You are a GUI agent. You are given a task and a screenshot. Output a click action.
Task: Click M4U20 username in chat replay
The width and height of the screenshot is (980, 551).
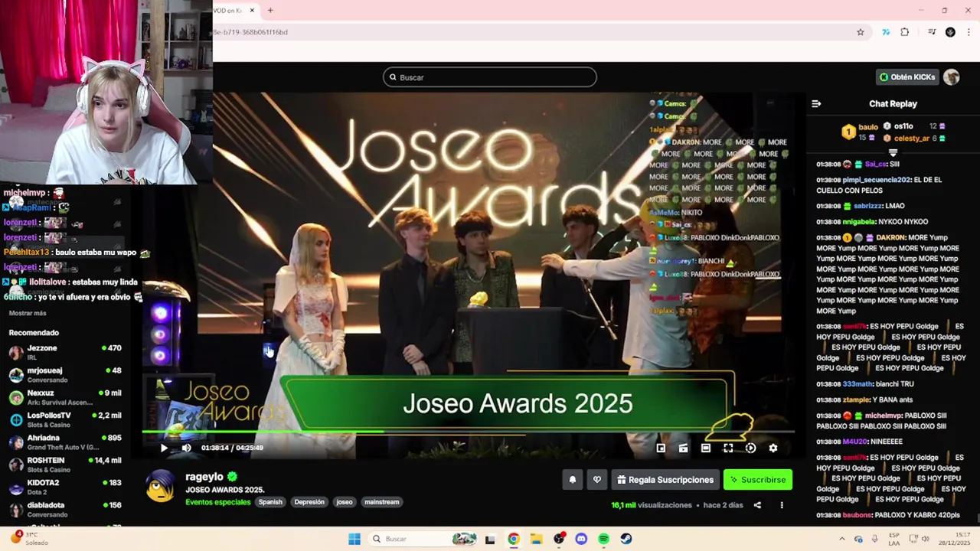[x=855, y=442]
